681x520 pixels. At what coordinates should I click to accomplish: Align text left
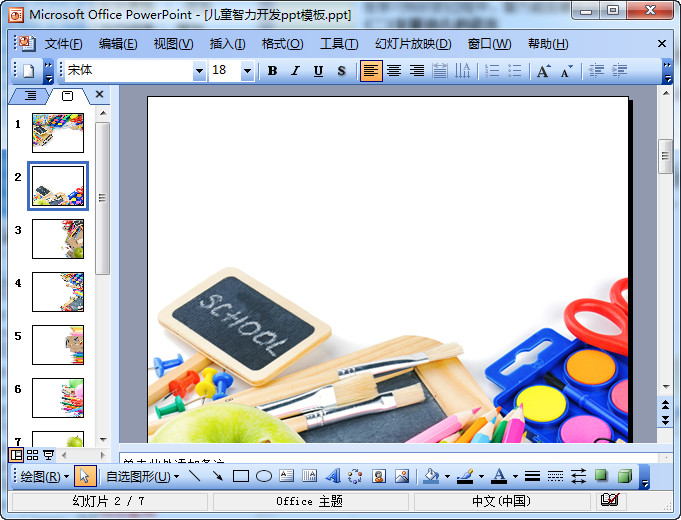coord(371,70)
